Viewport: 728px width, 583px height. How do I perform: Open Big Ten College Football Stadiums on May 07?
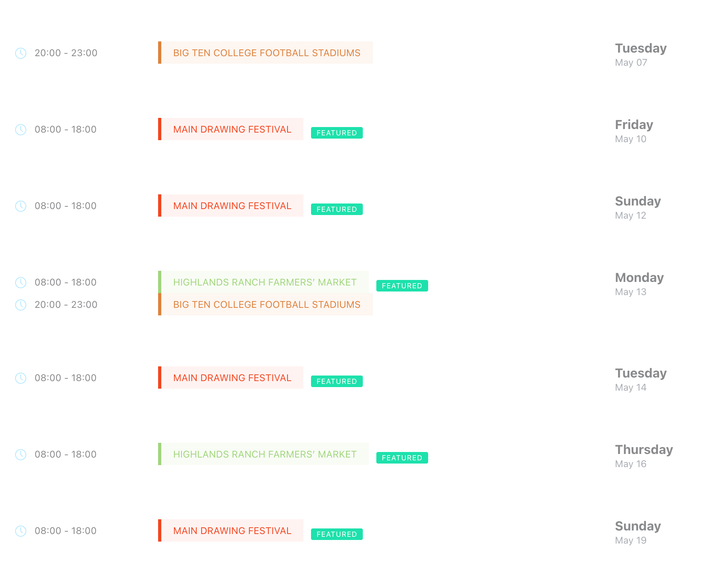coord(266,53)
